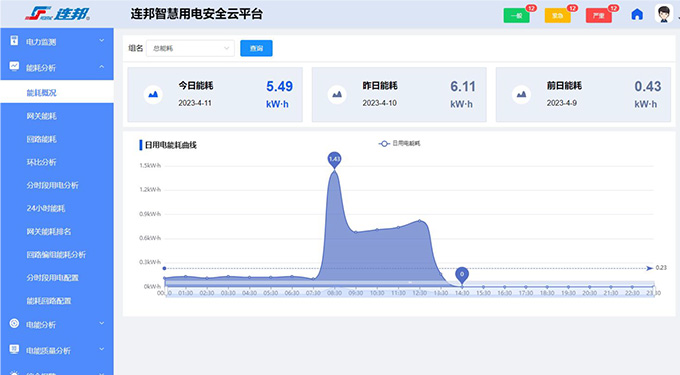Click the 能耗分析 chart icon in the sidebar

point(14,66)
